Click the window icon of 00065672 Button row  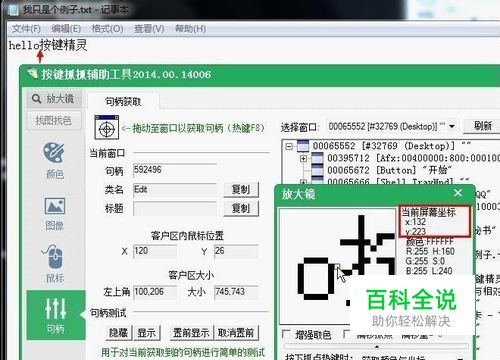[317, 170]
